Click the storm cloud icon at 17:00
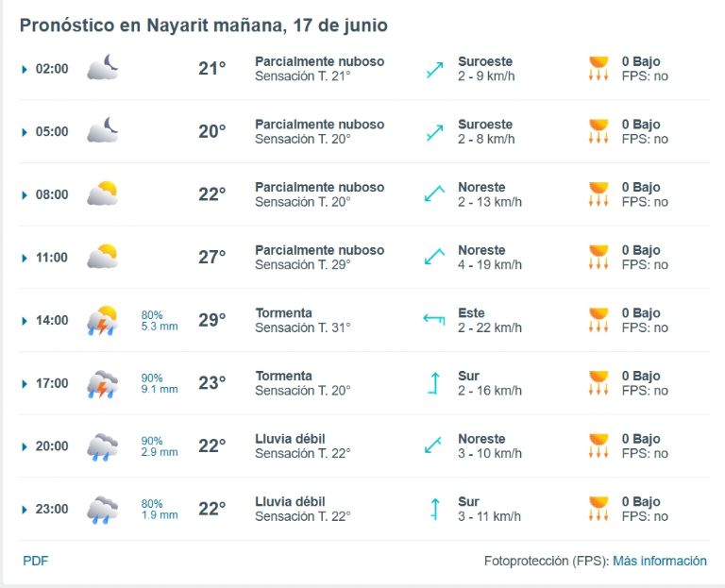Image resolution: width=725 pixels, height=588 pixels. pos(102,384)
